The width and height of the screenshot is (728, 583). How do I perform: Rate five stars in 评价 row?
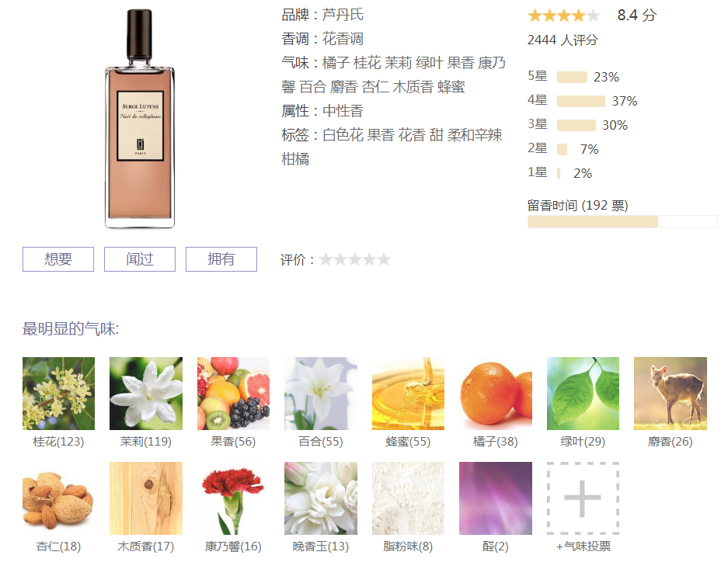[x=384, y=259]
